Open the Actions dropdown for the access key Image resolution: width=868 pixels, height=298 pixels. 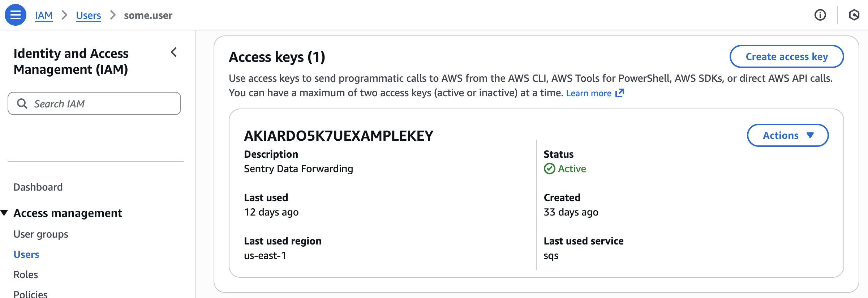(787, 135)
